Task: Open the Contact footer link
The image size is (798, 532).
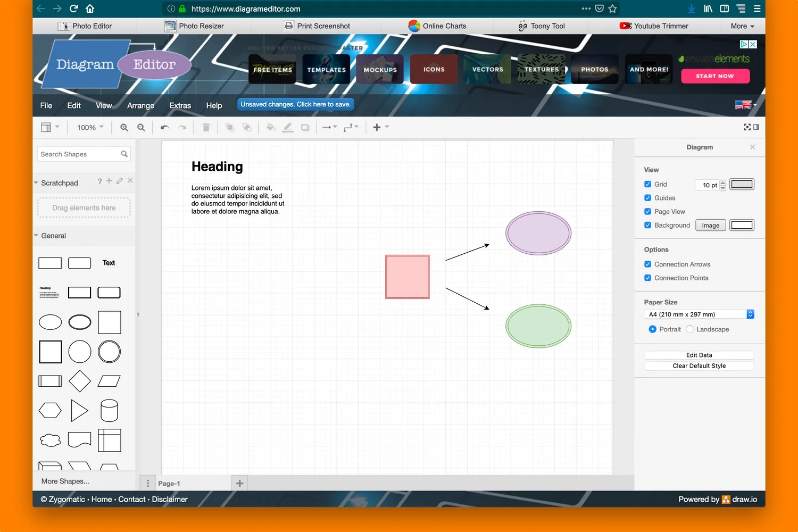Action: 132,499
